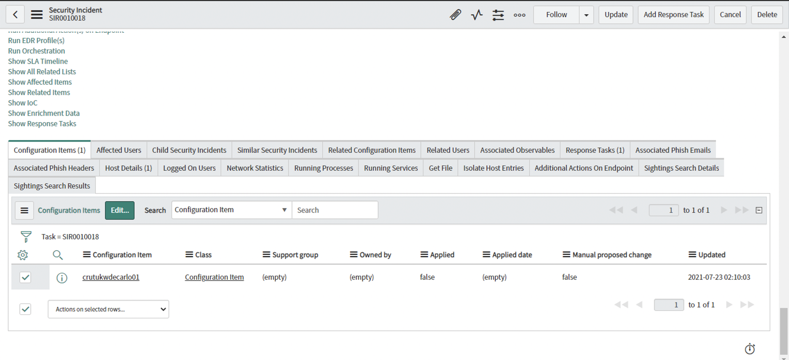
Task: Open the Child Security Incidents tab
Action: (189, 150)
